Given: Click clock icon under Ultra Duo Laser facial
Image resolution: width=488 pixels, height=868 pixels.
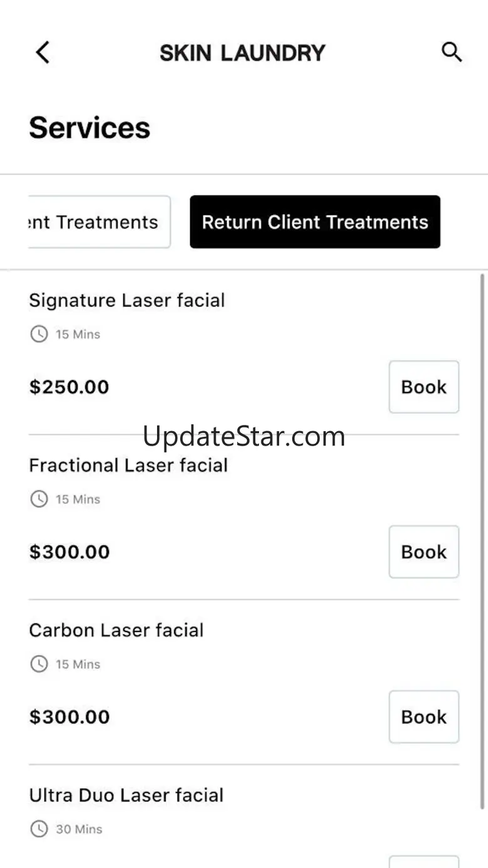Looking at the screenshot, I should pos(39,829).
